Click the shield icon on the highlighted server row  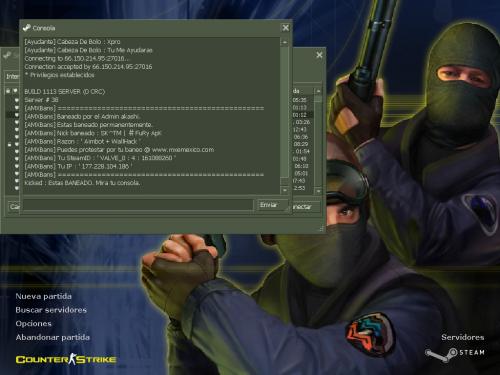point(17,115)
